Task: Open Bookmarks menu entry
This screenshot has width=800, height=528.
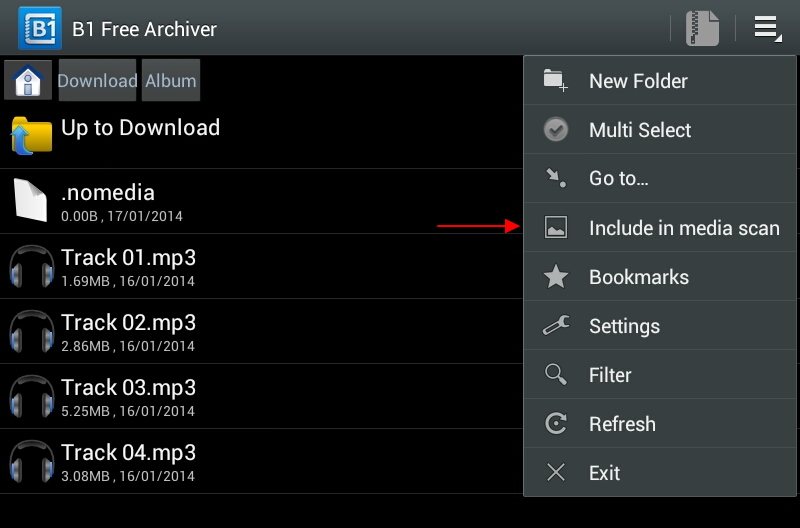Action: coord(660,276)
